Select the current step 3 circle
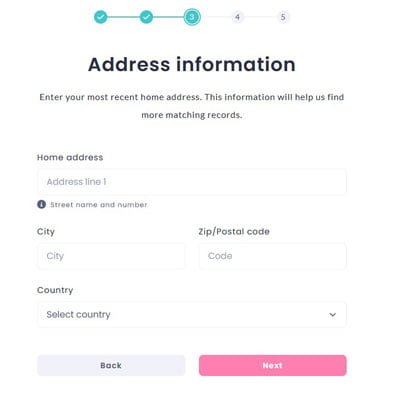Screen dimensions: 400x412 pyautogui.click(x=192, y=17)
